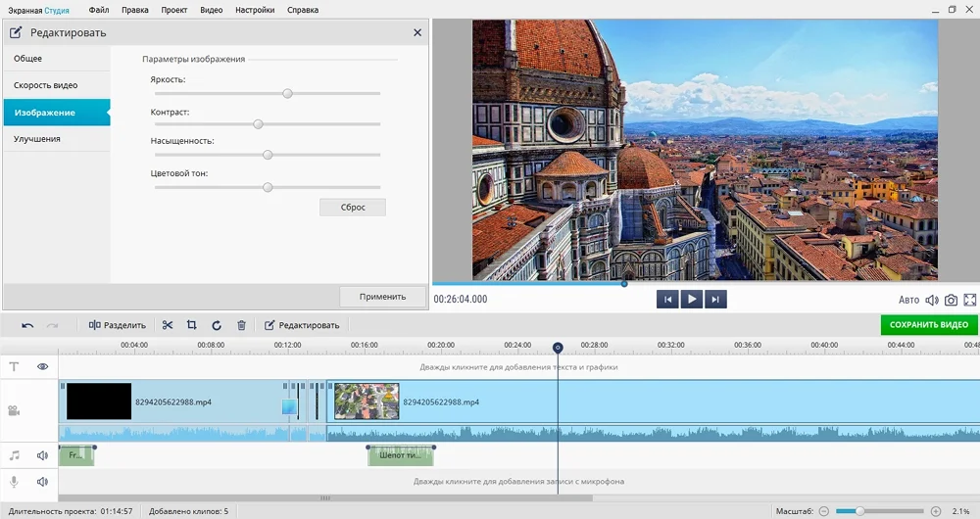980x519 pixels.
Task: Mute the microphone track
Action: (x=43, y=482)
